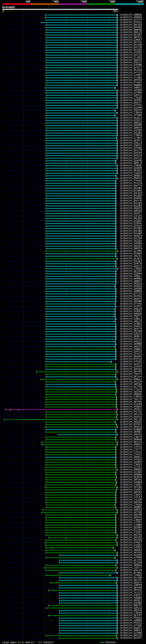
Task: Click the query end position 544
Action: 115,11
